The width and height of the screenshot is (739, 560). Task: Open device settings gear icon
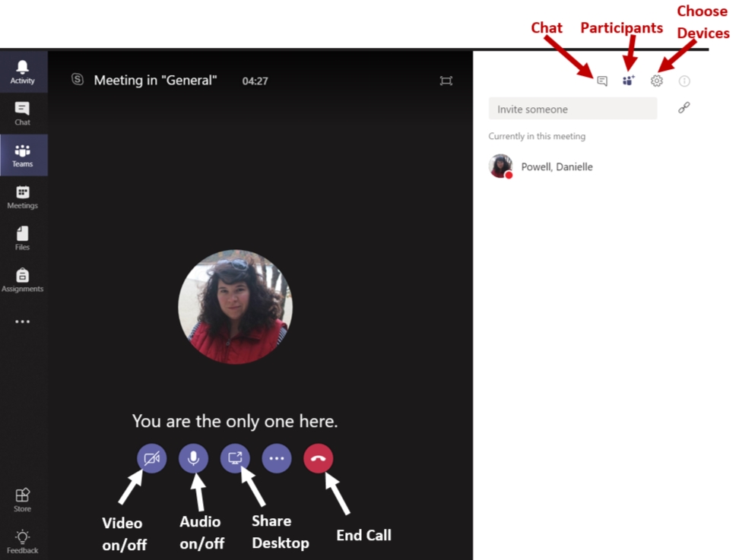click(657, 81)
